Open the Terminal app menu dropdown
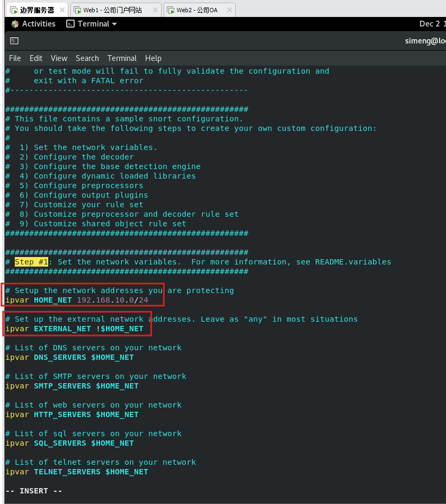This screenshot has height=504, width=446. tap(92, 24)
